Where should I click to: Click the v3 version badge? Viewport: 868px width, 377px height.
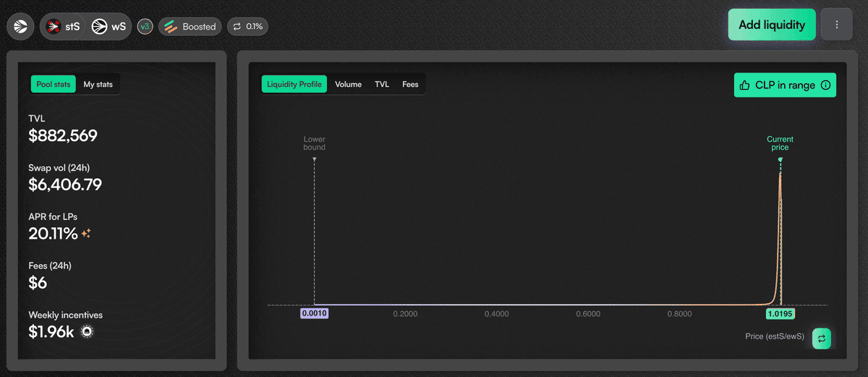(x=145, y=27)
